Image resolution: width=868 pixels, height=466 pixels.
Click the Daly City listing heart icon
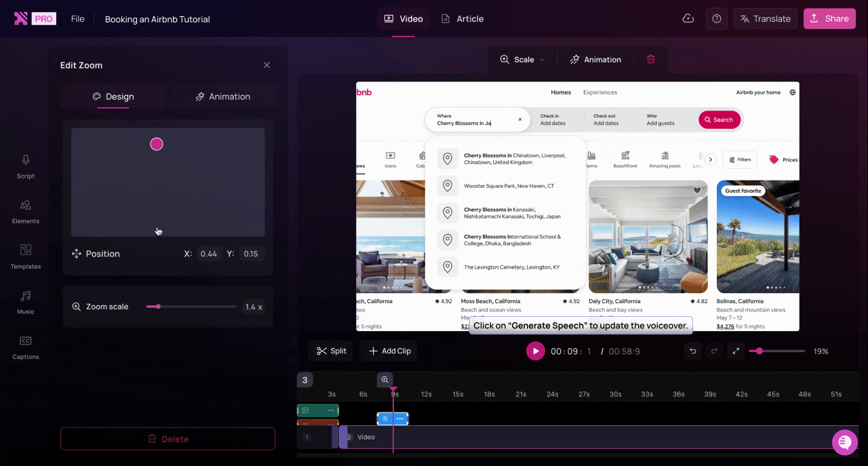[x=697, y=191]
